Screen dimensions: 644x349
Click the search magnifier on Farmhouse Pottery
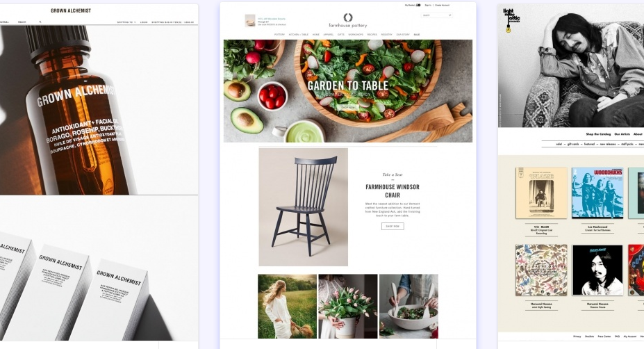pos(449,15)
